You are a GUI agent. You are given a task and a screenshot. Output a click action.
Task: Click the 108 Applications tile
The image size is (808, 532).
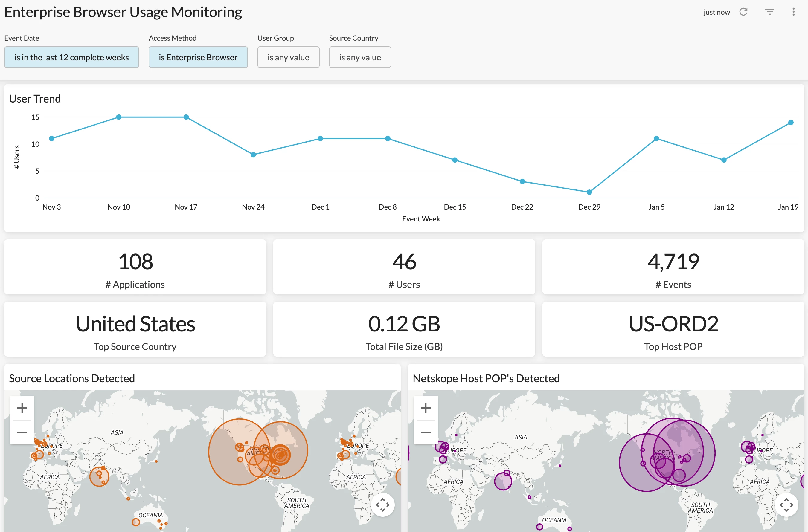[x=135, y=262]
